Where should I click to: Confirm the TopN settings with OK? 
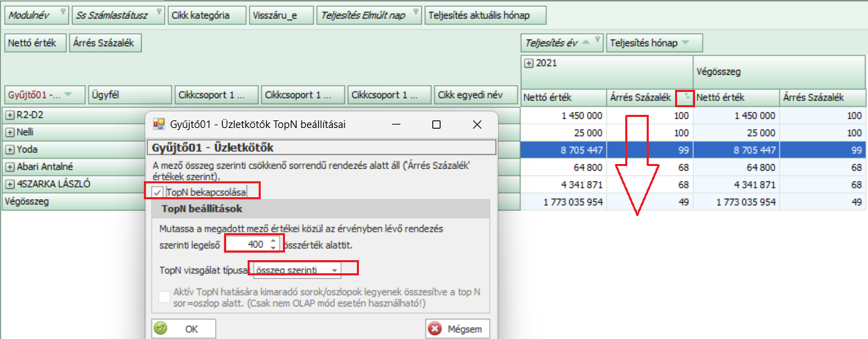(184, 329)
